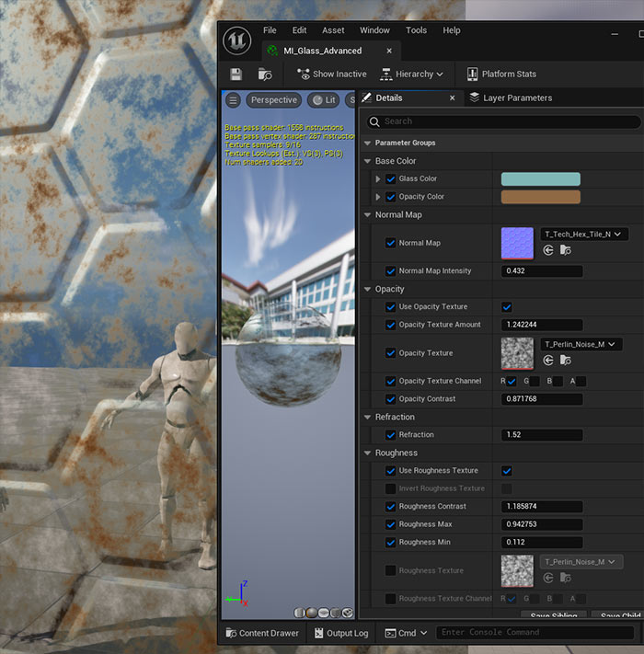Click the Unreal Engine logo icon
Viewport: 644px width, 654px height.
click(x=236, y=40)
